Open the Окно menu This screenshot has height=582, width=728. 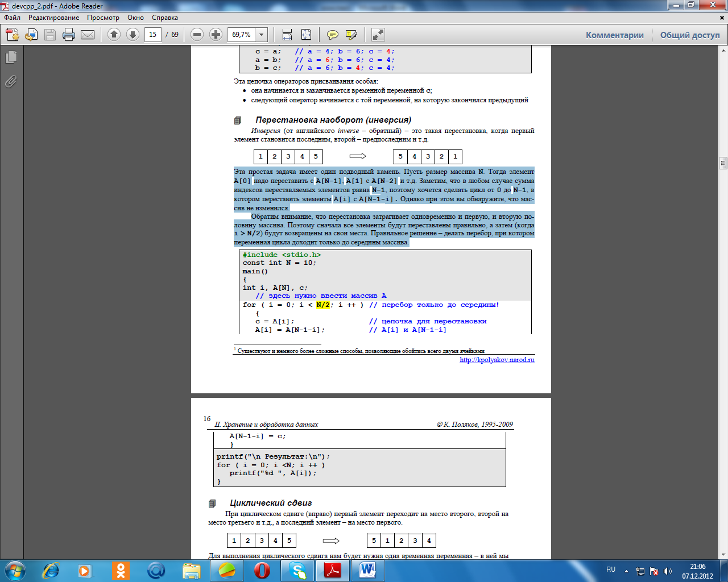135,18
